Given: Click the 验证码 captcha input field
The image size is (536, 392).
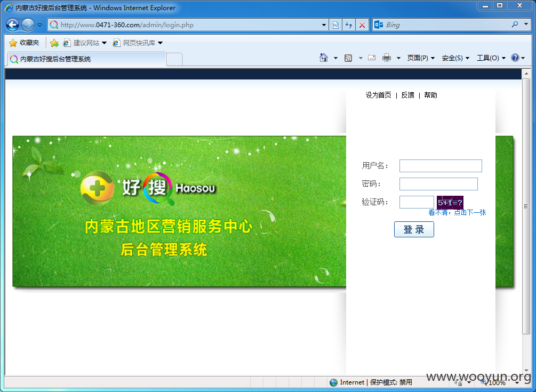Looking at the screenshot, I should [417, 202].
